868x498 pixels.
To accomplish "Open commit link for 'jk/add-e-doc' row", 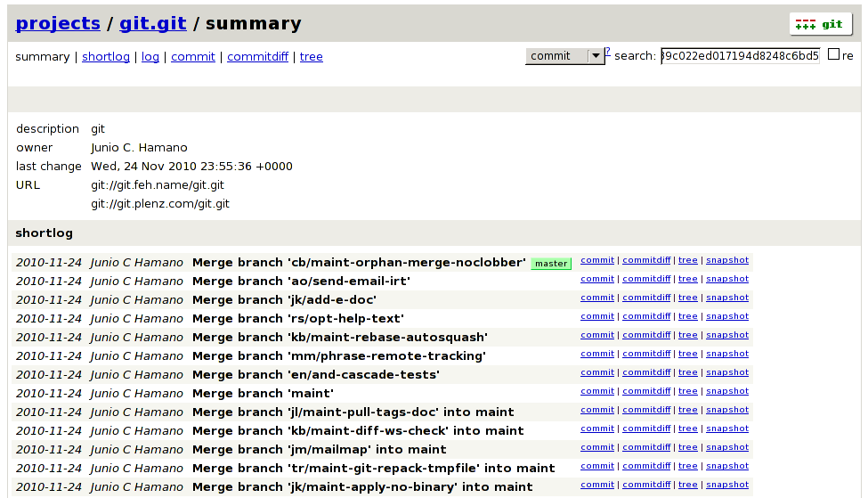I will coord(597,298).
